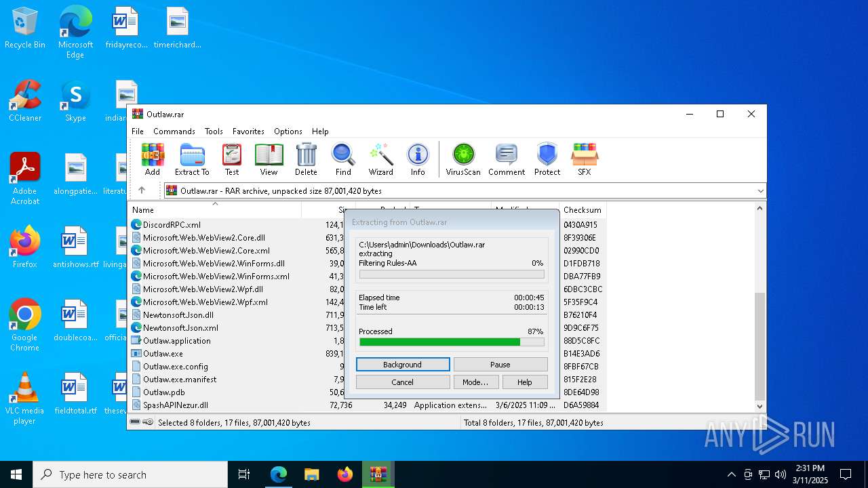Create an SFX archive

(x=585, y=159)
